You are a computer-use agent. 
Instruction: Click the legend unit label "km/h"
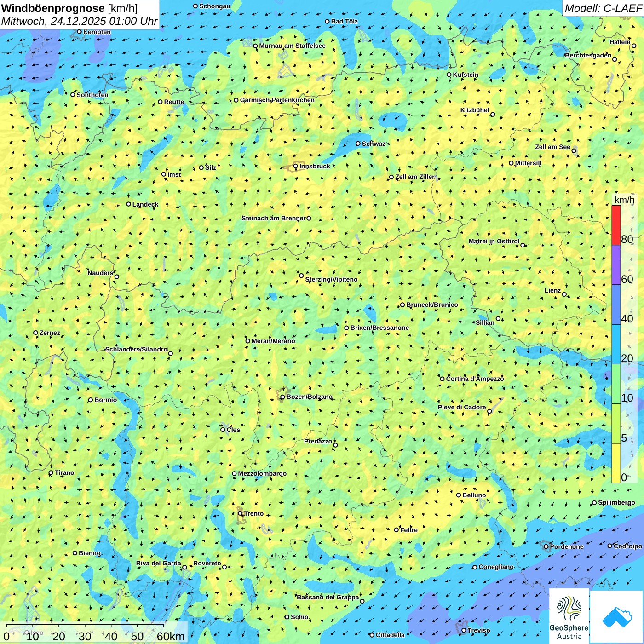pyautogui.click(x=624, y=200)
